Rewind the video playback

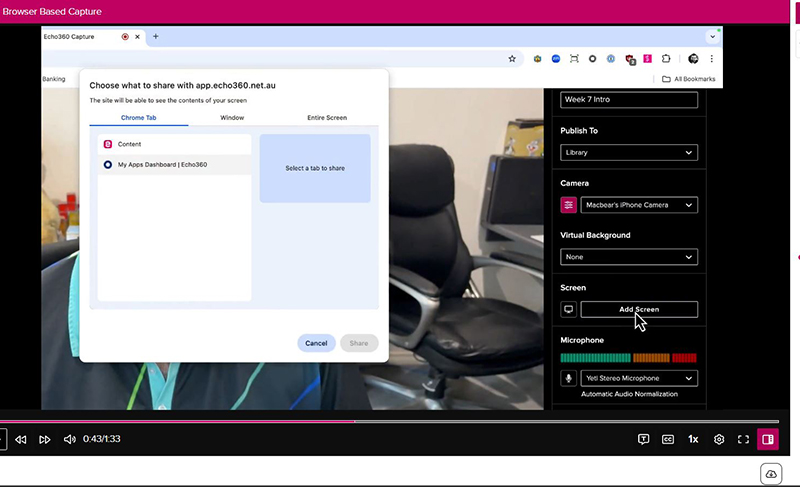tap(20, 440)
